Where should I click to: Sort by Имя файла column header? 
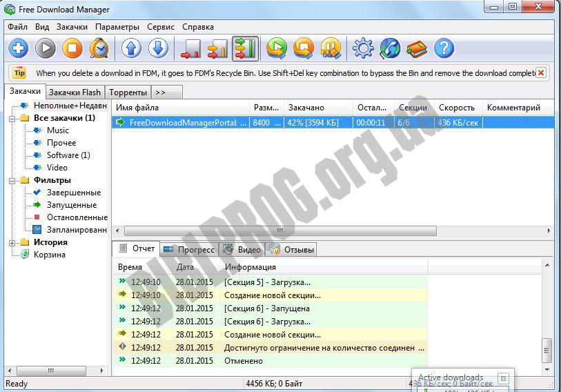[181, 108]
